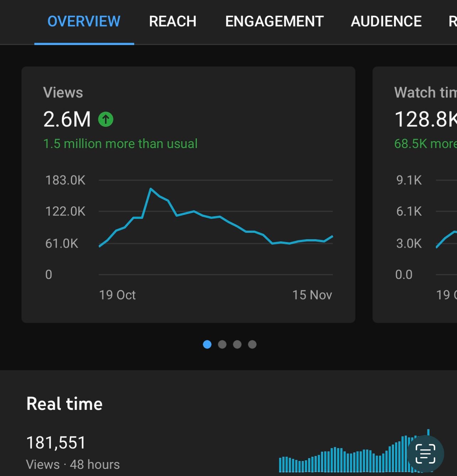This screenshot has height=476, width=457.
Task: Click the peak of the Views line chart
Action: tap(151, 189)
